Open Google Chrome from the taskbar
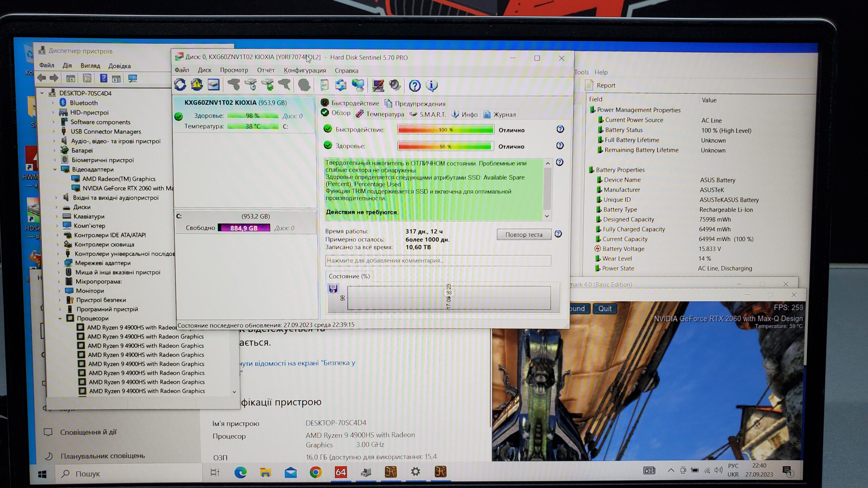The width and height of the screenshot is (868, 488). (x=315, y=472)
